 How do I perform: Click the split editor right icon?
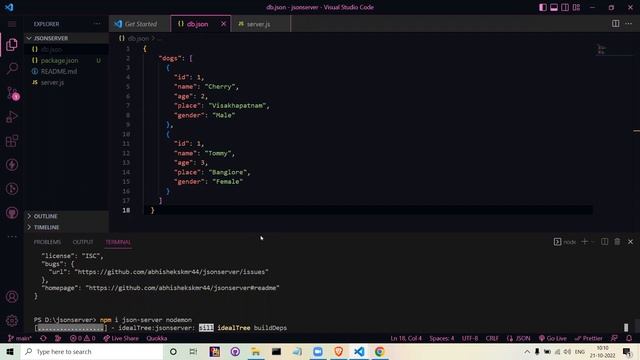point(616,24)
